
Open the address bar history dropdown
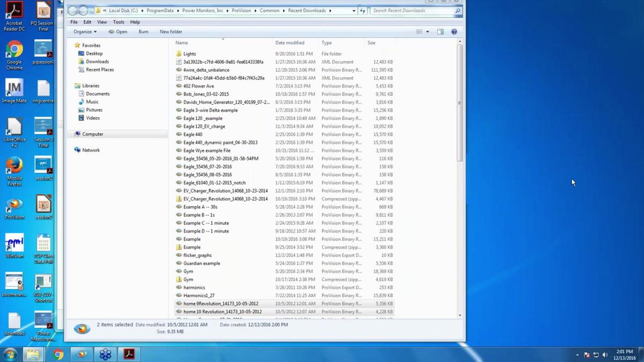[354, 11]
